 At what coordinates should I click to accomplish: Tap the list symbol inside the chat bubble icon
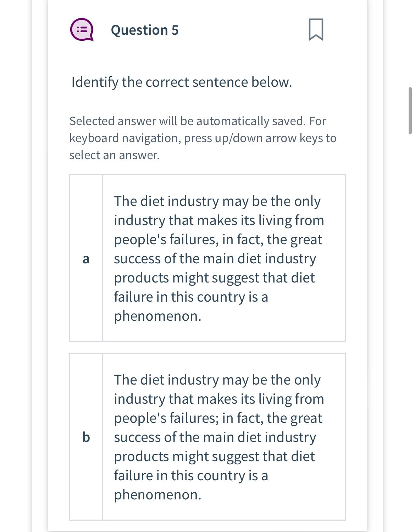[x=82, y=30]
